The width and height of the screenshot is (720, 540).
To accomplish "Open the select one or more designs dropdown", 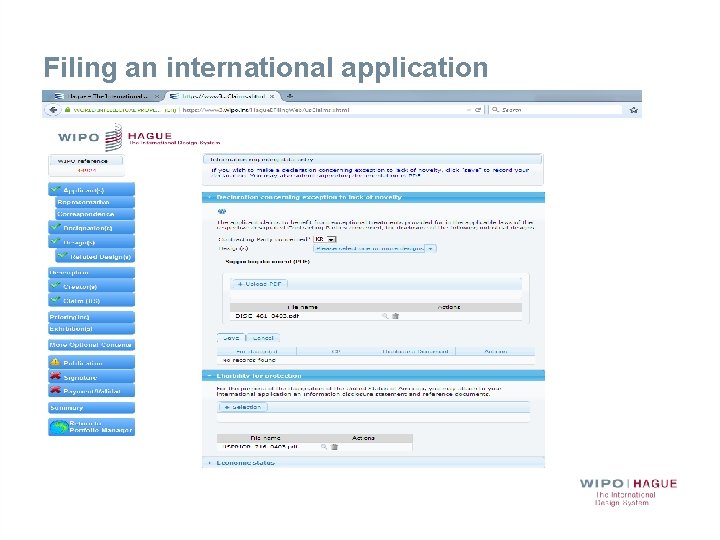I will click(x=375, y=248).
